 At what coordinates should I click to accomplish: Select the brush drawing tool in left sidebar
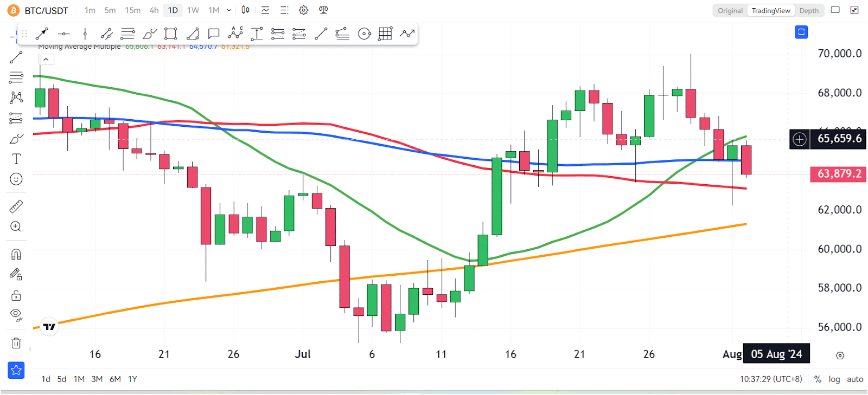tap(16, 139)
